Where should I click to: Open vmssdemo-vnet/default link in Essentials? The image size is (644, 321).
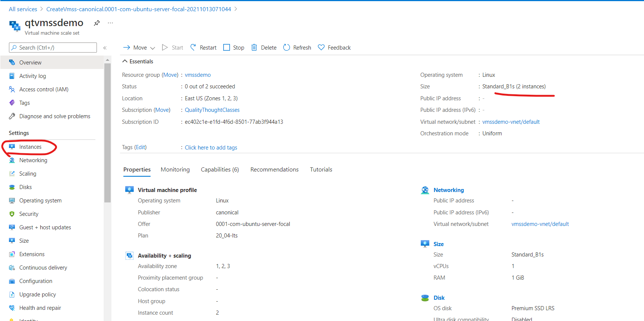click(x=511, y=122)
